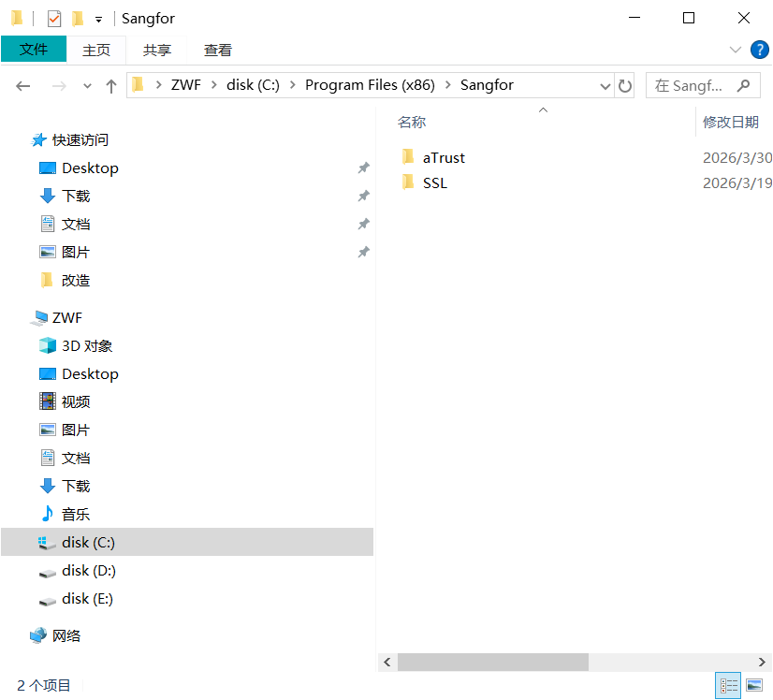Click disk (C:) in the address path

253,85
